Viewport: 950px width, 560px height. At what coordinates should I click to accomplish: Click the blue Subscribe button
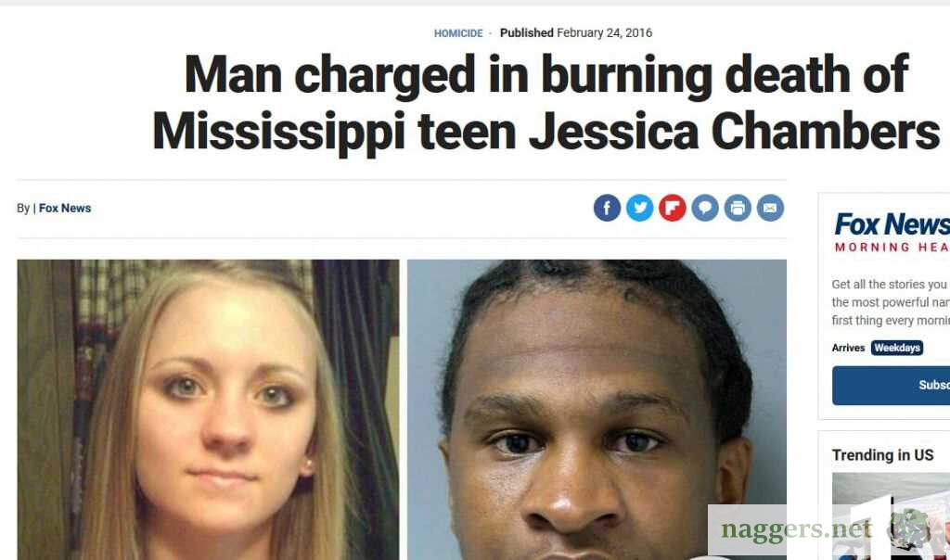point(891,386)
